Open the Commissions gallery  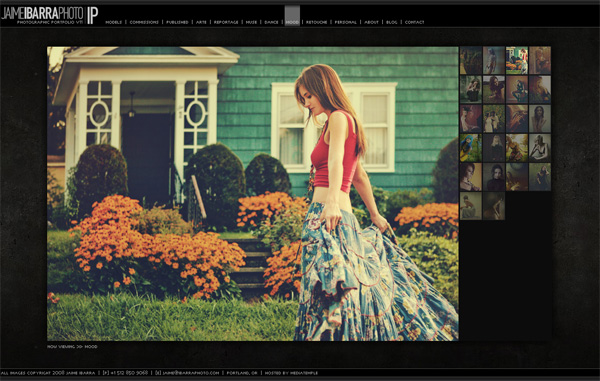click(x=144, y=22)
